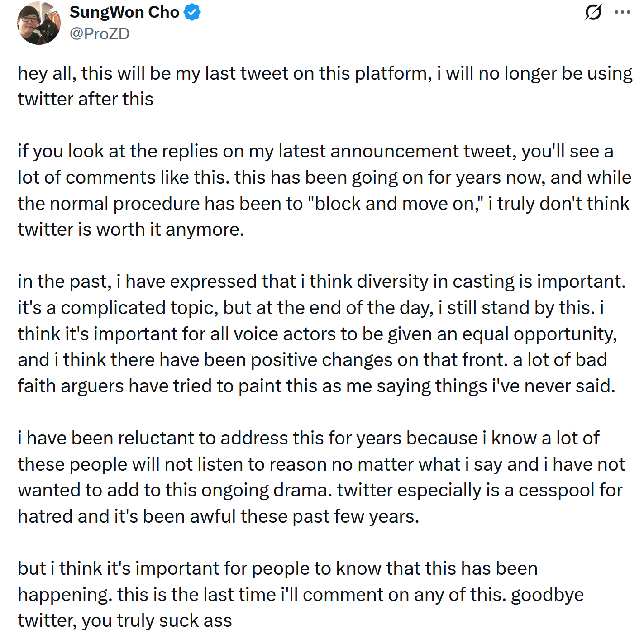
Task: Click the Grok slashed-circle icon
Action: click(x=593, y=12)
